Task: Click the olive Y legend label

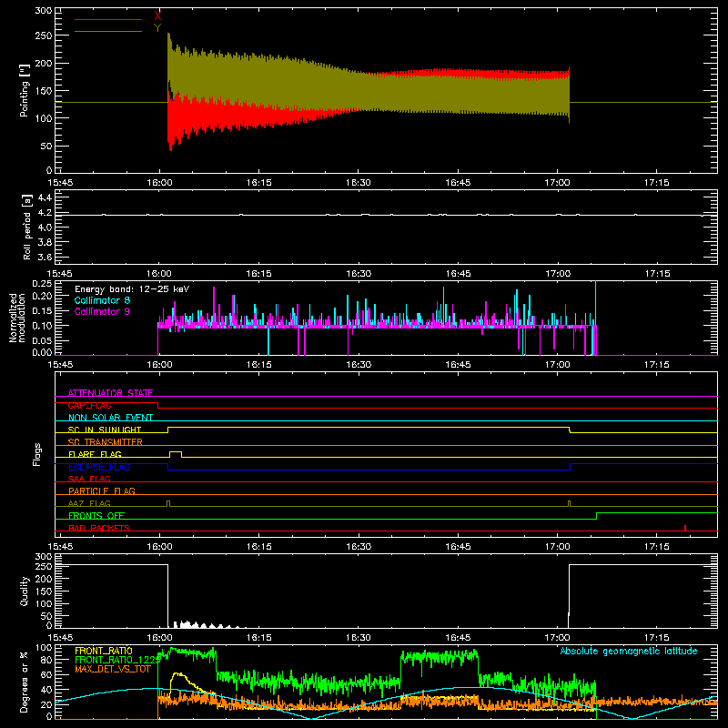Action: (x=157, y=28)
